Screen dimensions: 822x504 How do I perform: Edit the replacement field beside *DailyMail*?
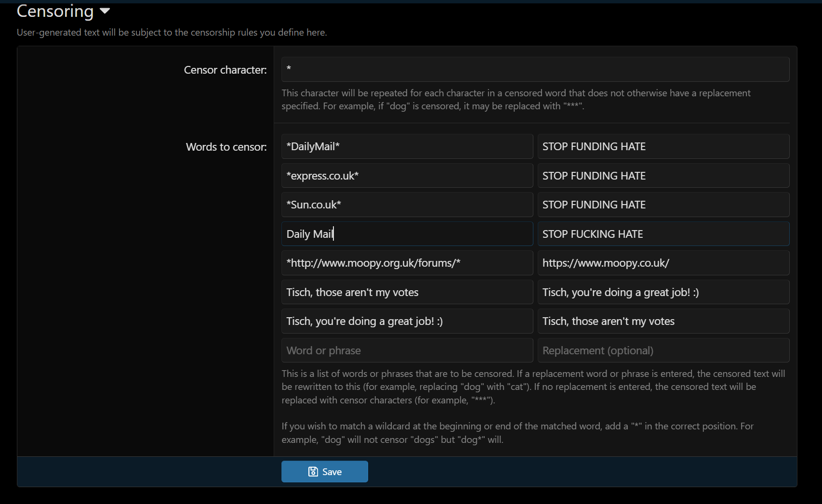pos(663,146)
